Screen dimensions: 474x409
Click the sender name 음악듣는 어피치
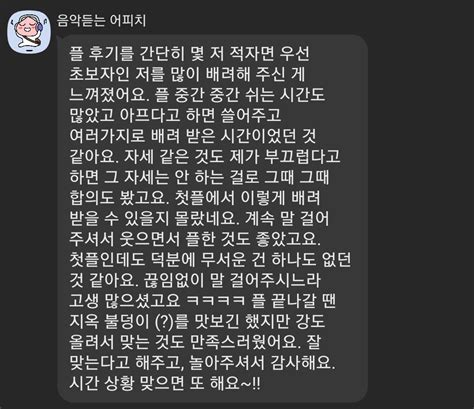point(101,21)
